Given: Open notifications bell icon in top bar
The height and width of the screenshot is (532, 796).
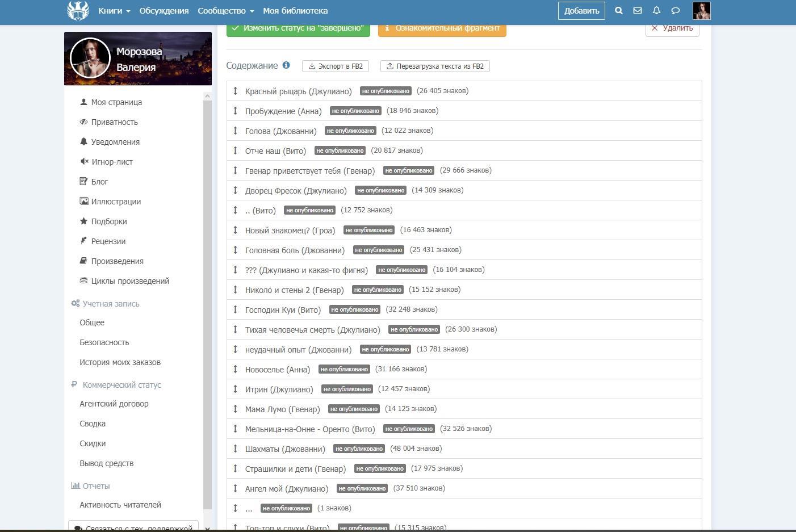Looking at the screenshot, I should point(656,11).
